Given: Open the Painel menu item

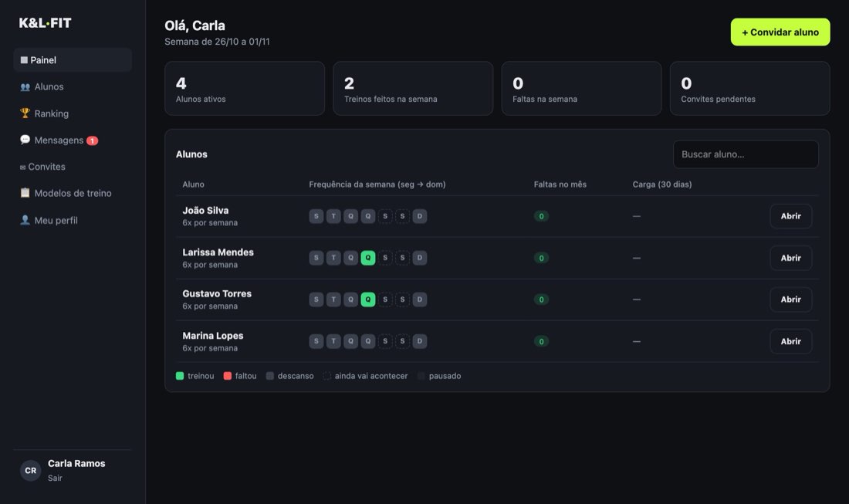Looking at the screenshot, I should click(73, 60).
